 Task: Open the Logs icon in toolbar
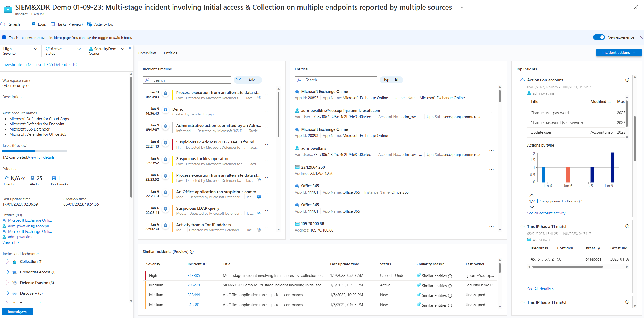[x=33, y=24]
